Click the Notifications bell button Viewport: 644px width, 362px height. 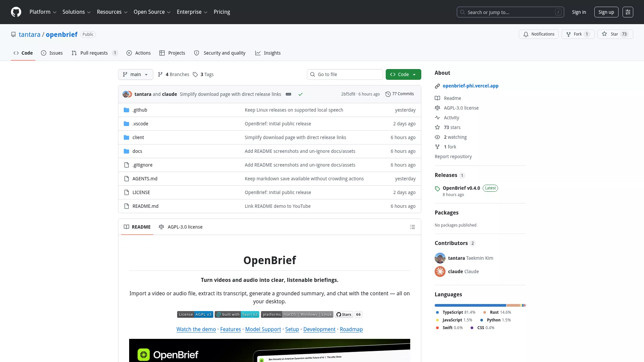pyautogui.click(x=539, y=34)
